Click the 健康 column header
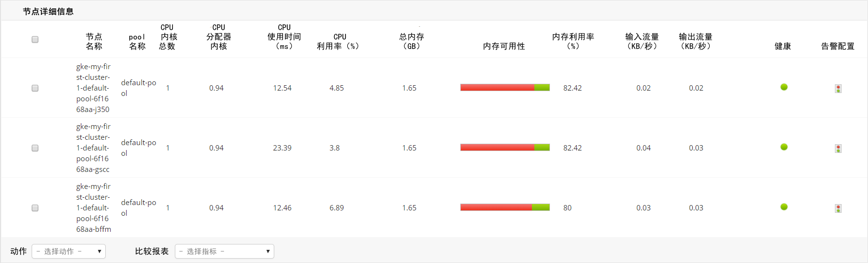This screenshot has height=263, width=868. (x=783, y=46)
